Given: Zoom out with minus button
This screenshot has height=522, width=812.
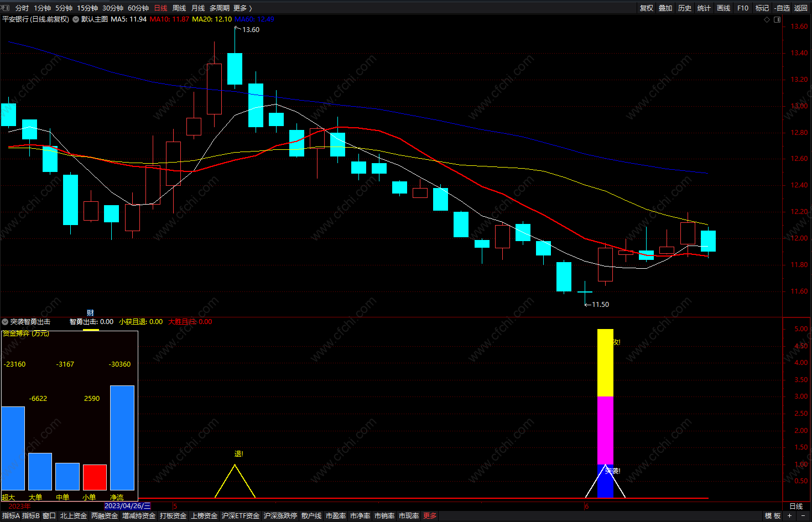Looking at the screenshot, I should pyautogui.click(x=803, y=516).
